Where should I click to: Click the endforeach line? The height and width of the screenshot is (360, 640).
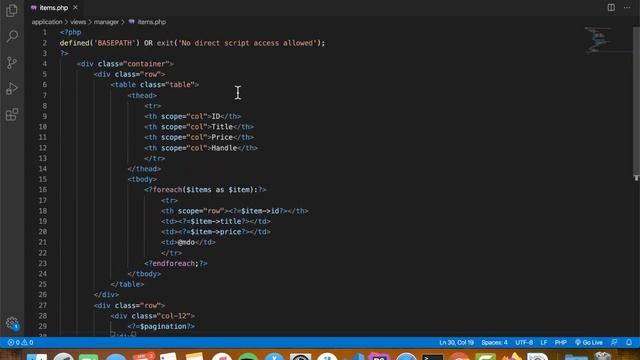tap(176, 263)
